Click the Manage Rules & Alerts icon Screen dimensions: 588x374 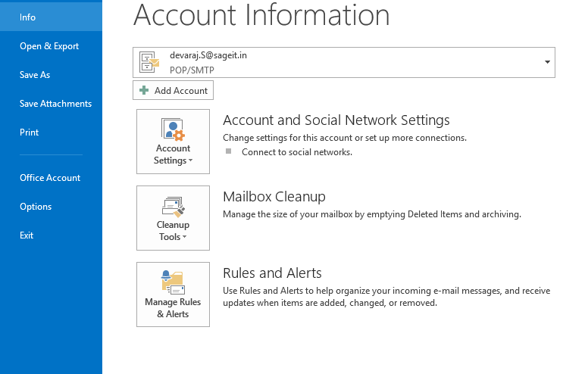(x=173, y=282)
